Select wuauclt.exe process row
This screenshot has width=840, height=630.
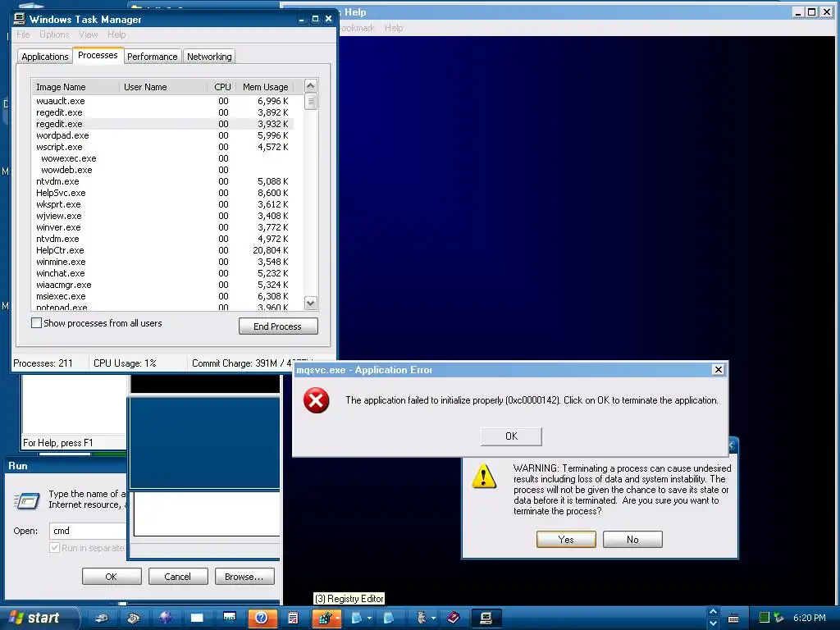pos(163,101)
